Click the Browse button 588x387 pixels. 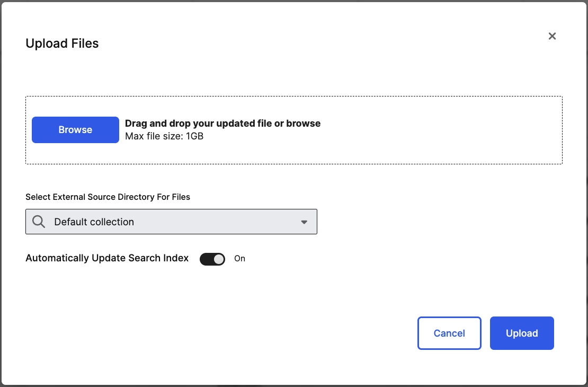click(75, 130)
